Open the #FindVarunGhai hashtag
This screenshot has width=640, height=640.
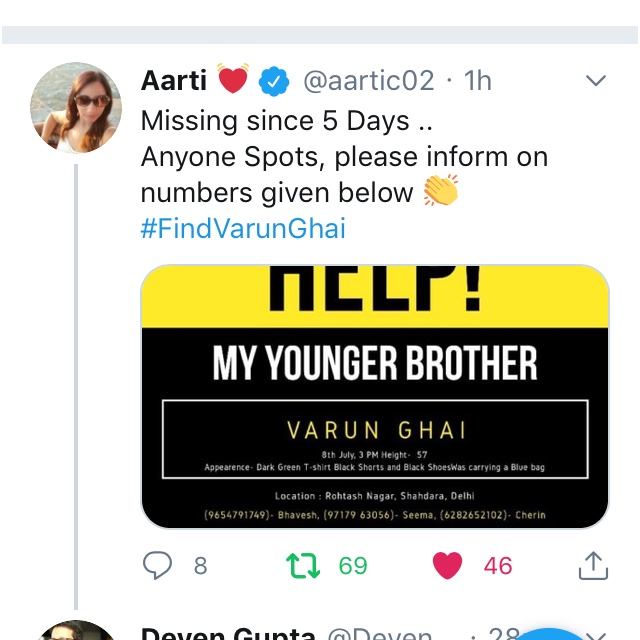click(x=243, y=228)
